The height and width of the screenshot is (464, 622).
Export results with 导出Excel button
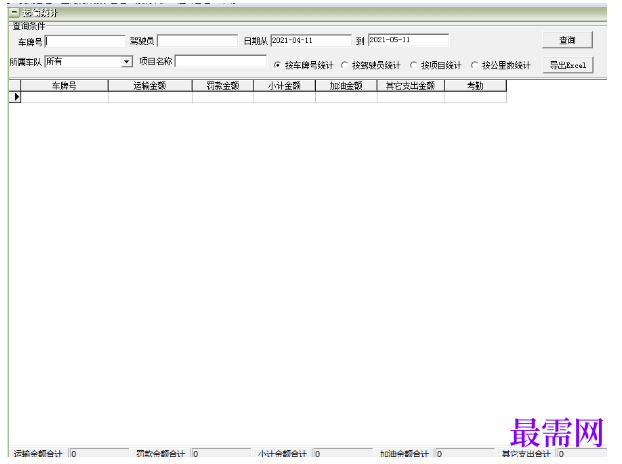tap(568, 65)
